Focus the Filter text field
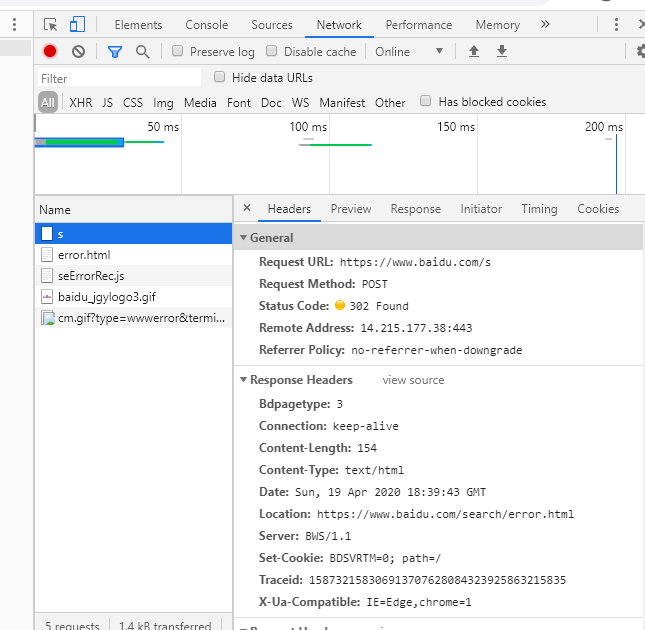This screenshot has height=630, width=645. [119, 78]
